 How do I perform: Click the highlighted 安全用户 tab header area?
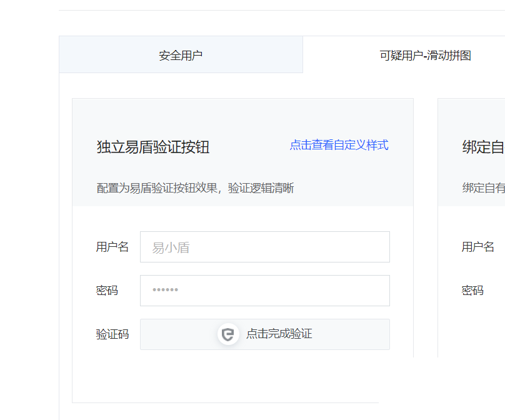[181, 54]
